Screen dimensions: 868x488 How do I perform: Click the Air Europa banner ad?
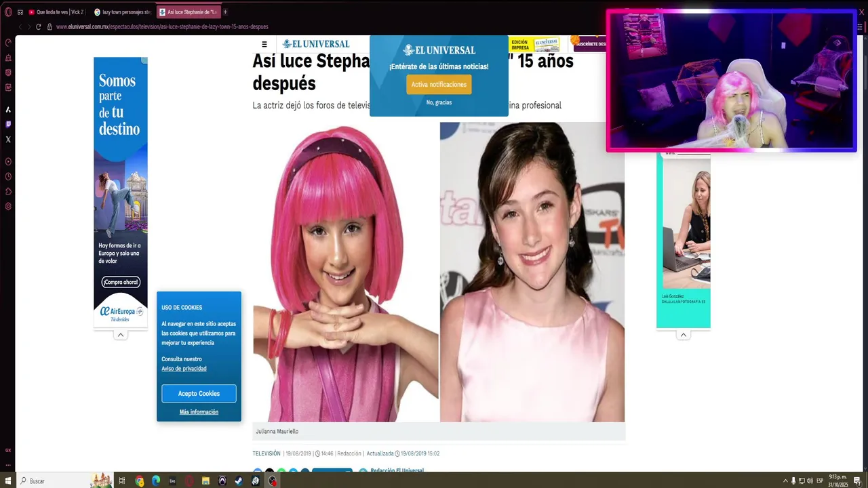(121, 192)
